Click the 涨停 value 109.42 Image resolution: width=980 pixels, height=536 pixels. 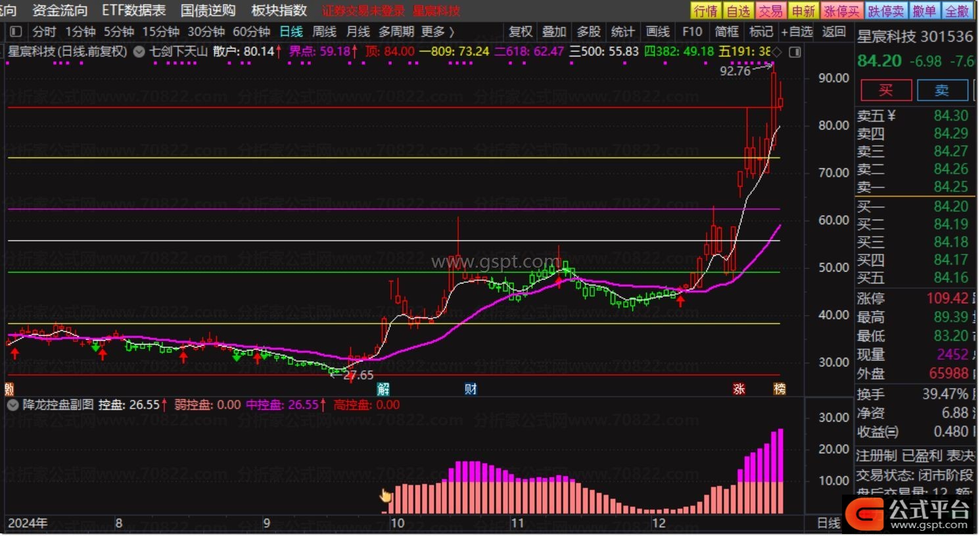(948, 299)
